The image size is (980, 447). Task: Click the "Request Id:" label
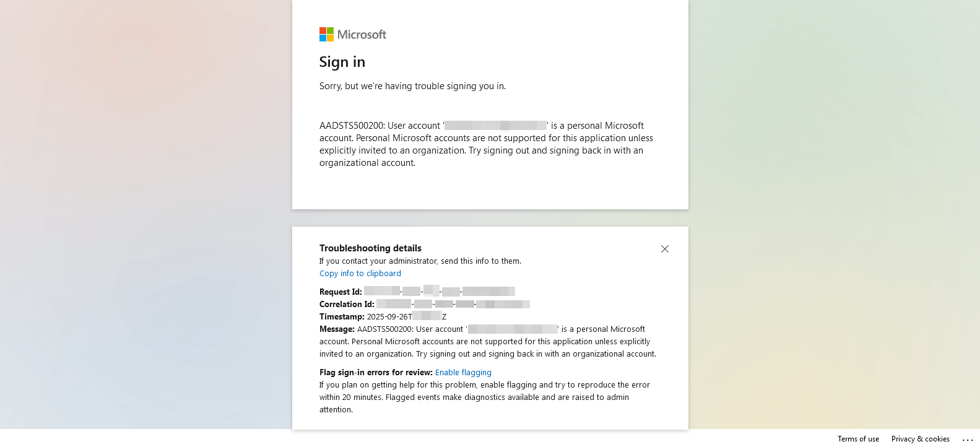coord(340,292)
